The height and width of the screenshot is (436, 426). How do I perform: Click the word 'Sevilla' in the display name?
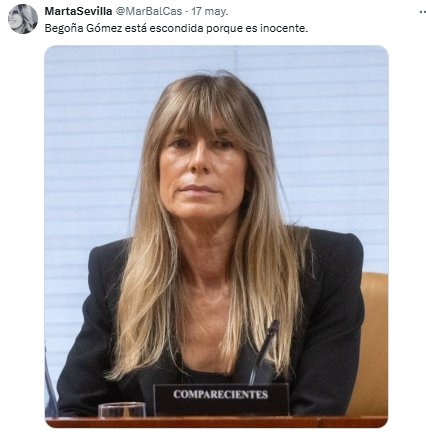coord(96,11)
